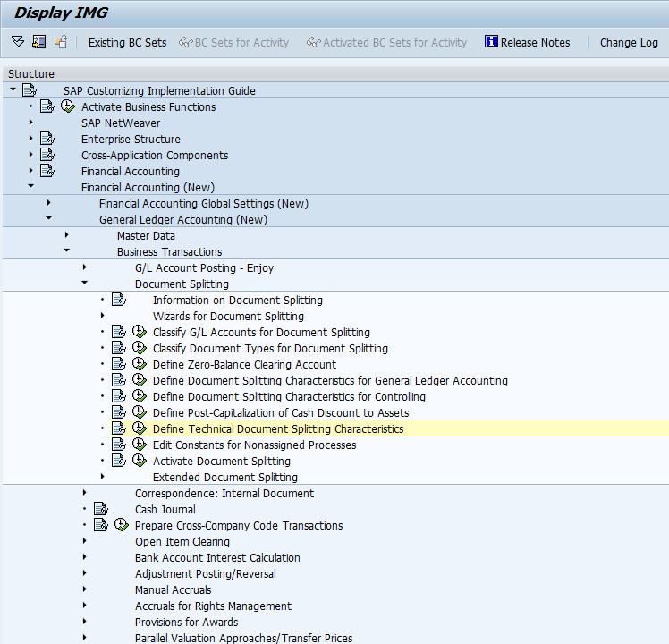The width and height of the screenshot is (669, 644).
Task: Click Existing BC Sets button
Action: [x=127, y=43]
